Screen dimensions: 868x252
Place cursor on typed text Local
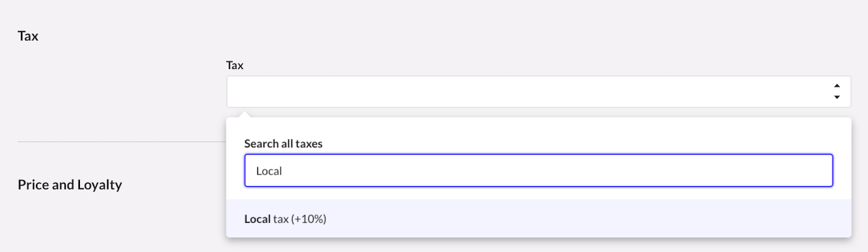coord(269,171)
